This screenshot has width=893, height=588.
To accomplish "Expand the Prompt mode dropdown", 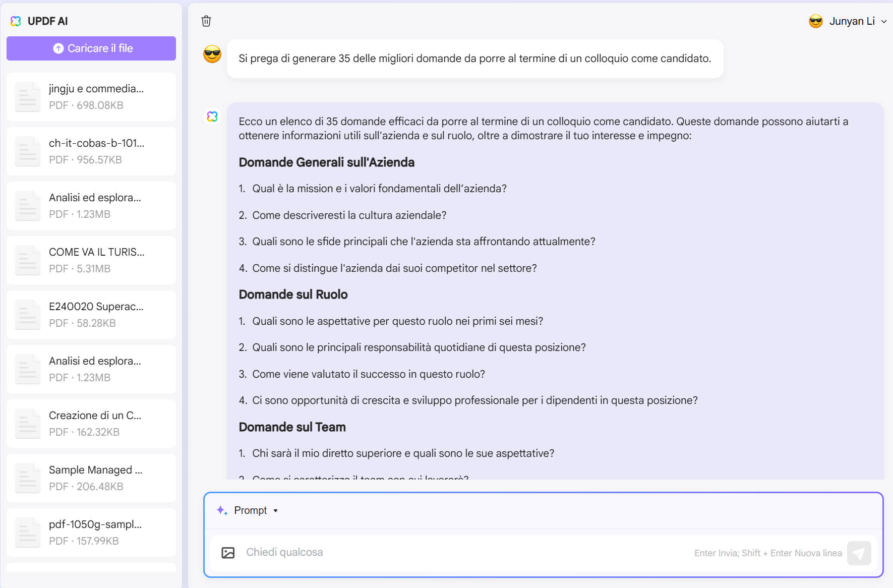I will pos(275,511).
